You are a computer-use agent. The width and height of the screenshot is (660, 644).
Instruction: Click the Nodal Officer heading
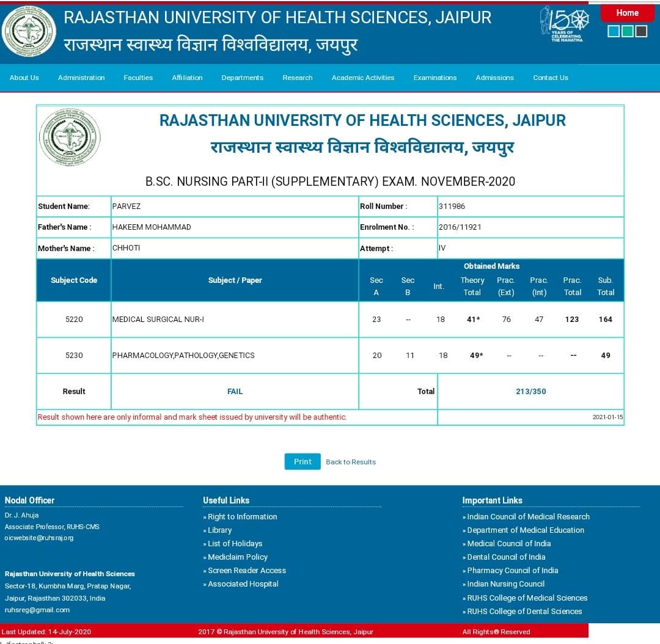coord(29,500)
